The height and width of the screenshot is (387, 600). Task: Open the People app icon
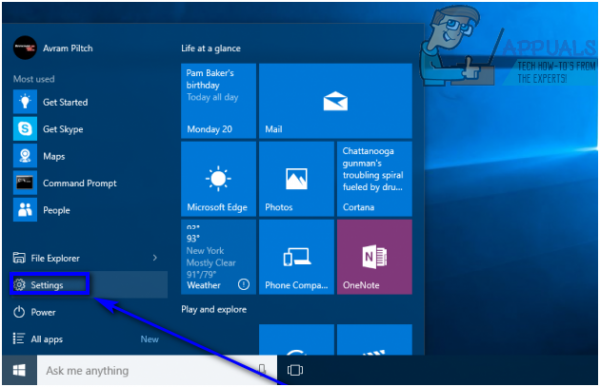point(25,210)
